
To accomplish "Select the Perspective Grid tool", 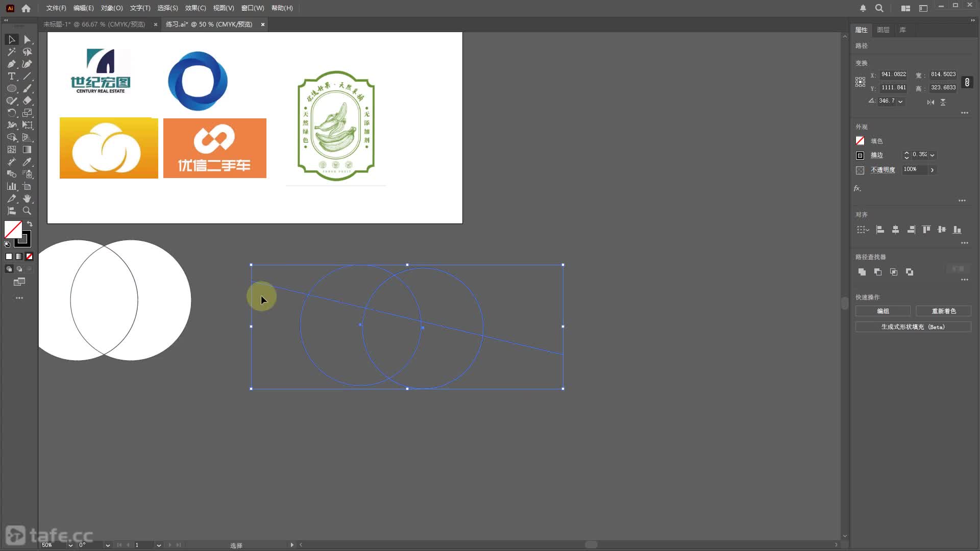I will [27, 137].
